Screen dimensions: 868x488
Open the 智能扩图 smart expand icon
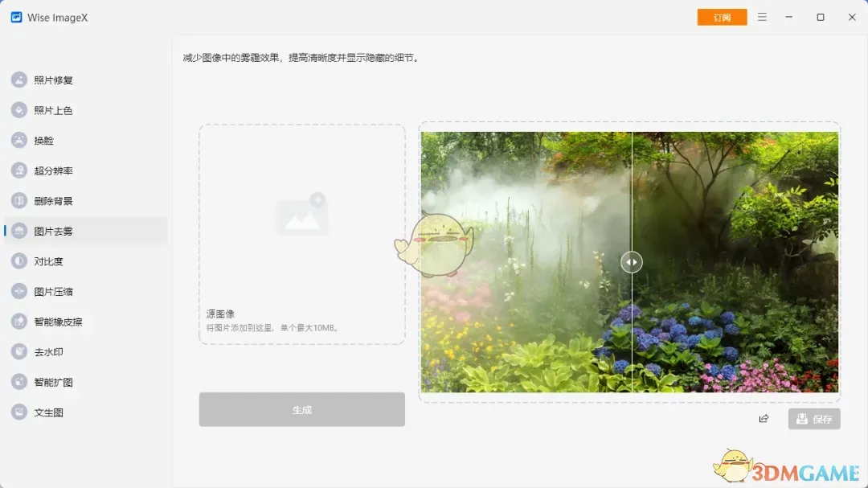[19, 382]
